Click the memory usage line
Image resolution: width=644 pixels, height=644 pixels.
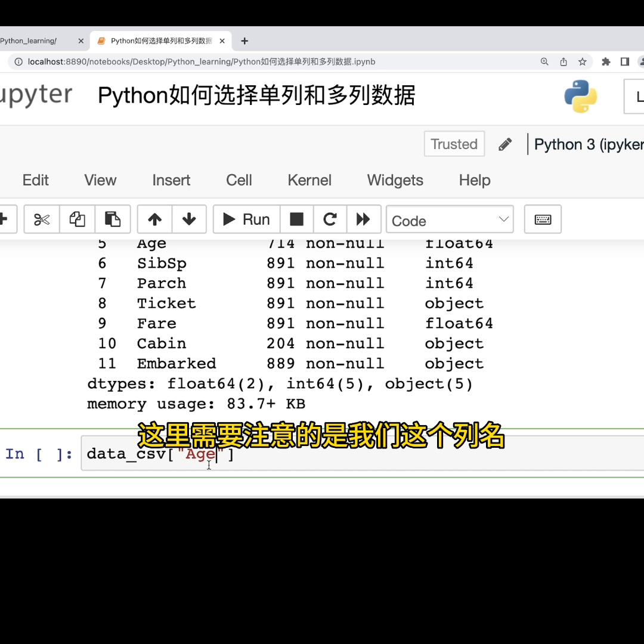196,404
